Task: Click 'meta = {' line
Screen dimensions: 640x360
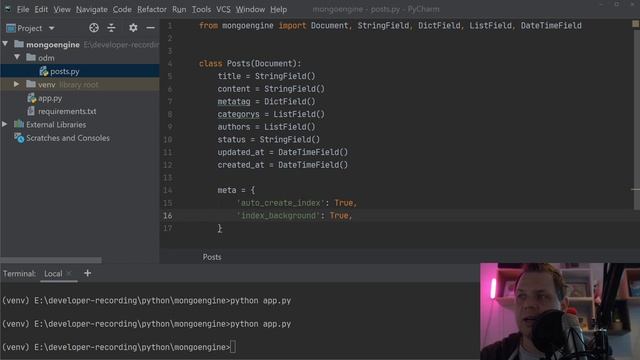Action: [x=236, y=190]
